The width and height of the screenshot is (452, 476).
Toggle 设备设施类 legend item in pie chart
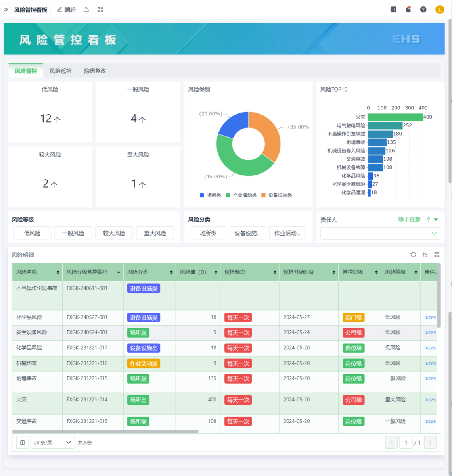[x=277, y=195]
